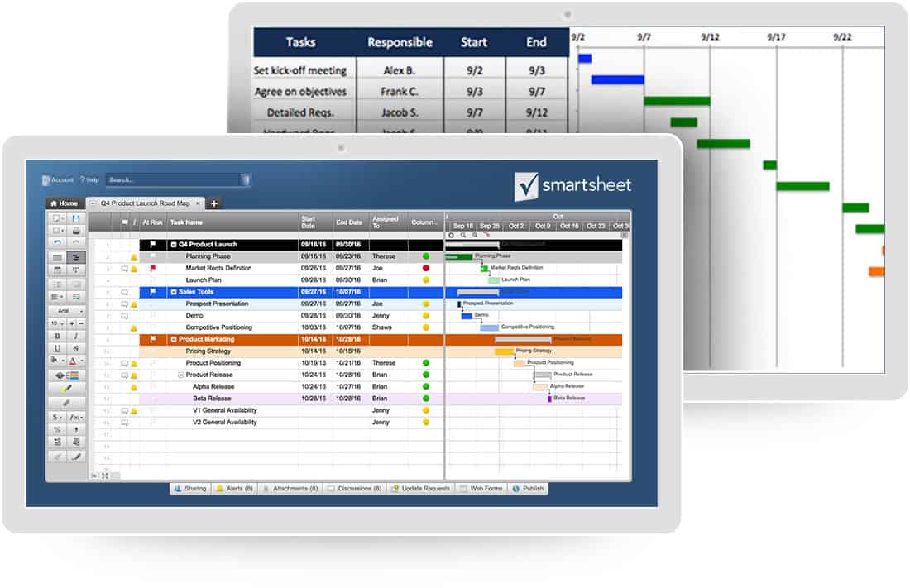Open the Discussions bottom tab
Screen dimensions: 910x588
[x=355, y=489]
